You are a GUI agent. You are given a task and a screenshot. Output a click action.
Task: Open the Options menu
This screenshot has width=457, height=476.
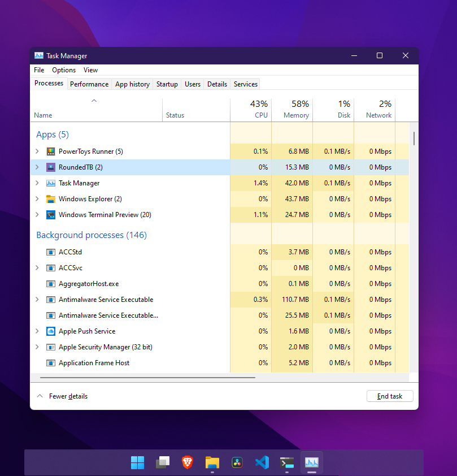click(64, 70)
